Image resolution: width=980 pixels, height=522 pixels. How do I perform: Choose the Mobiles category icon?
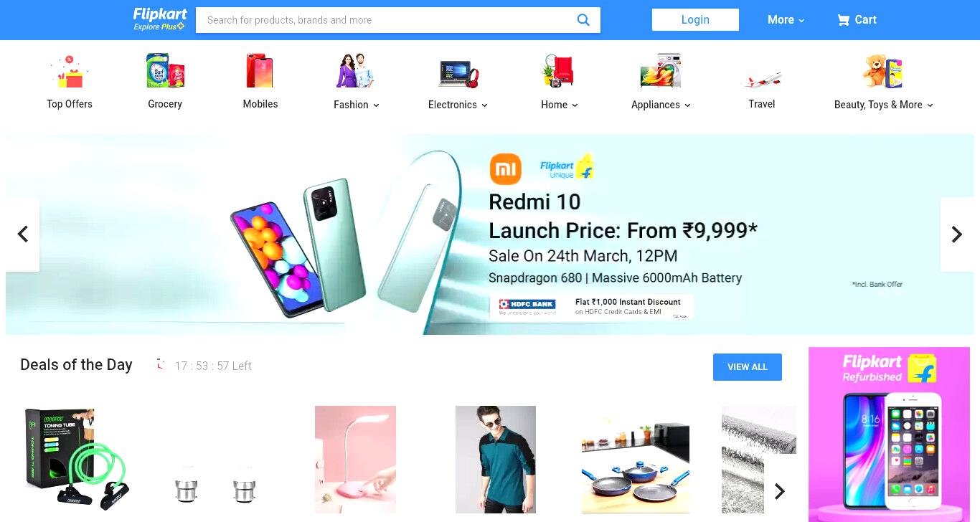[260, 71]
